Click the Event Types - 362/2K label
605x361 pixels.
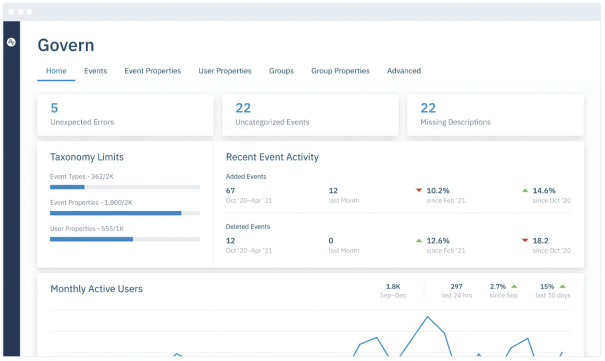(82, 177)
